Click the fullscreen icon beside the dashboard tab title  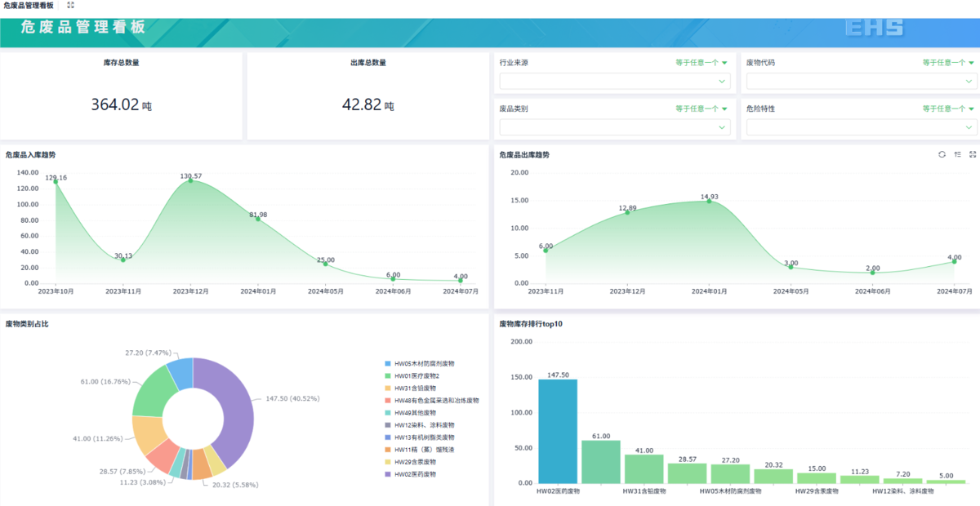[x=70, y=5]
